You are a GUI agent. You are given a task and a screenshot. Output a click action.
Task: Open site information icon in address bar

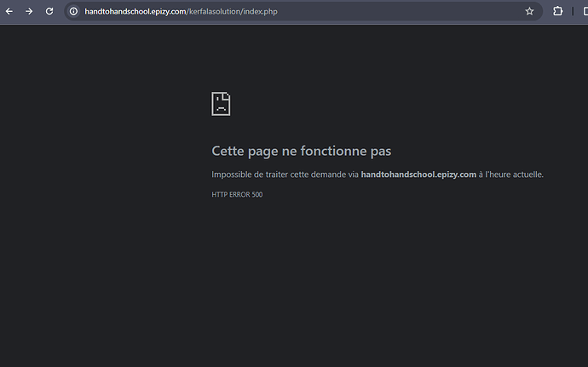[x=73, y=11]
